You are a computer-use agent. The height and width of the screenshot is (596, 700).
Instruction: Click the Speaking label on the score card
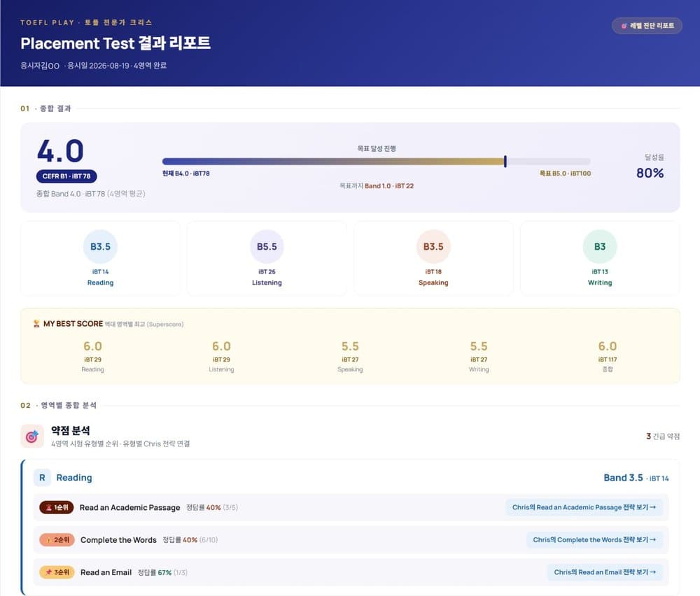[433, 283]
